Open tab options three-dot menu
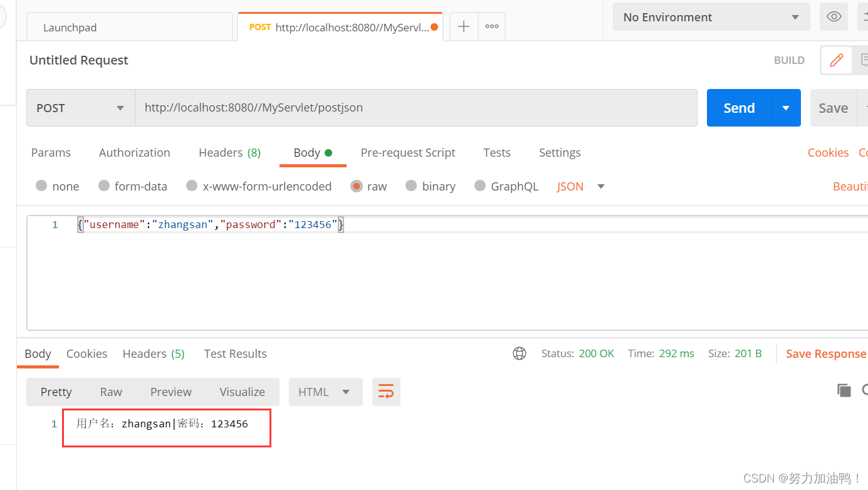The image size is (868, 490). click(492, 26)
